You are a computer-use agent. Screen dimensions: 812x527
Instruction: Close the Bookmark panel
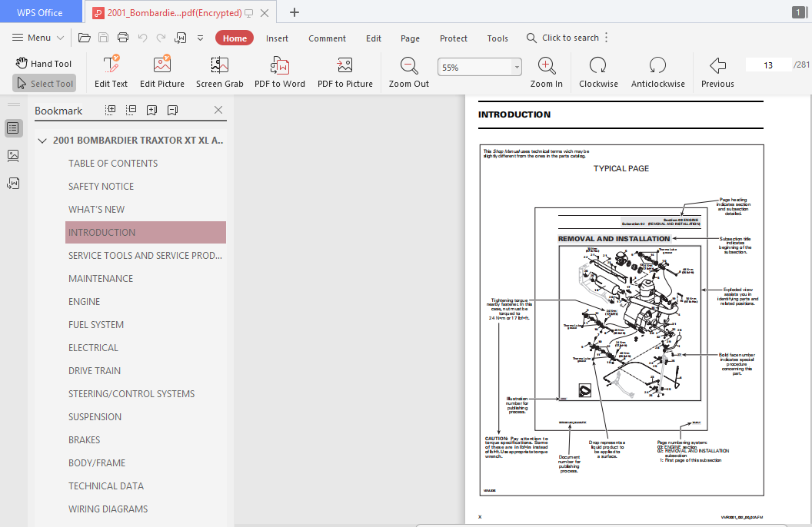coord(218,110)
